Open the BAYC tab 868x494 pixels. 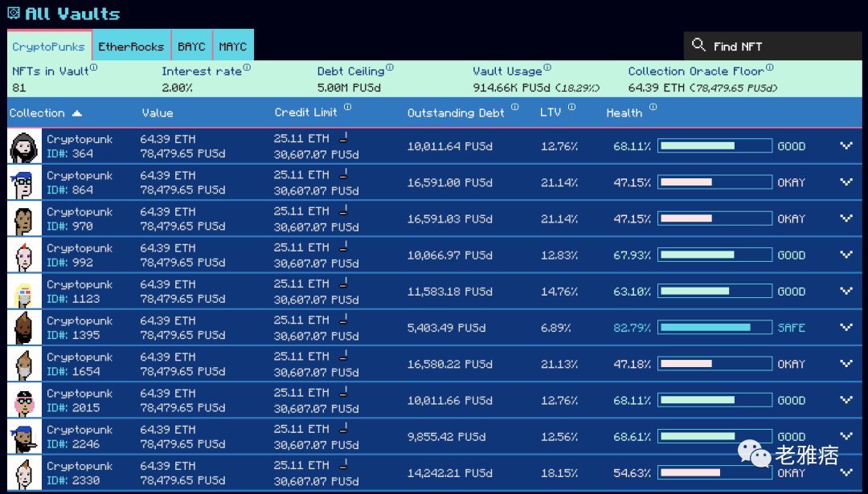point(191,46)
